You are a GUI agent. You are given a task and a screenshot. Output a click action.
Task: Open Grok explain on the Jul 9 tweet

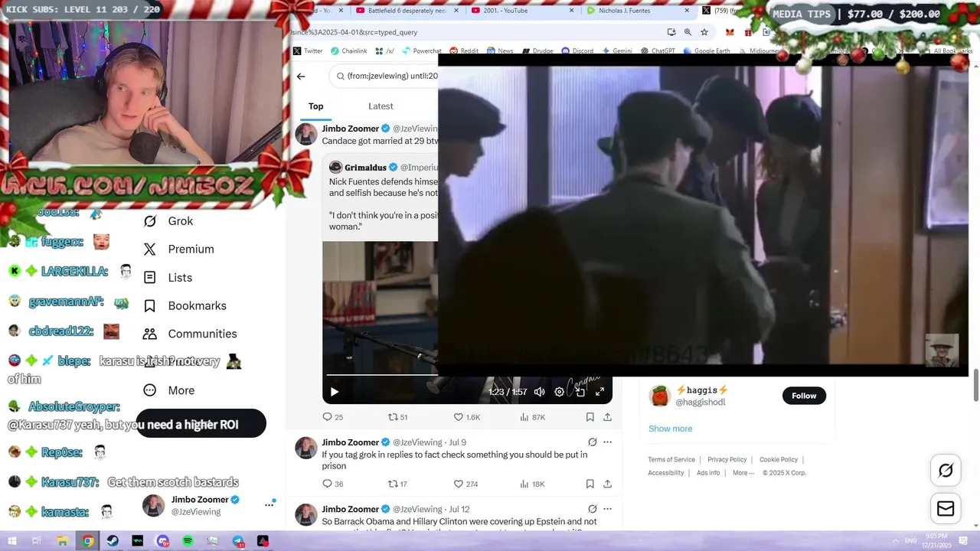592,442
